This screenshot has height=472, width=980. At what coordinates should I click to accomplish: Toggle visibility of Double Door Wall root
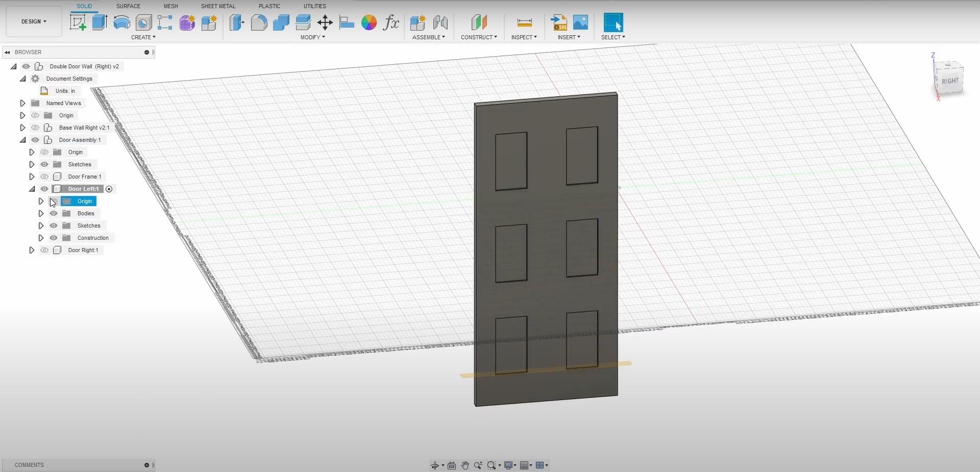point(26,66)
